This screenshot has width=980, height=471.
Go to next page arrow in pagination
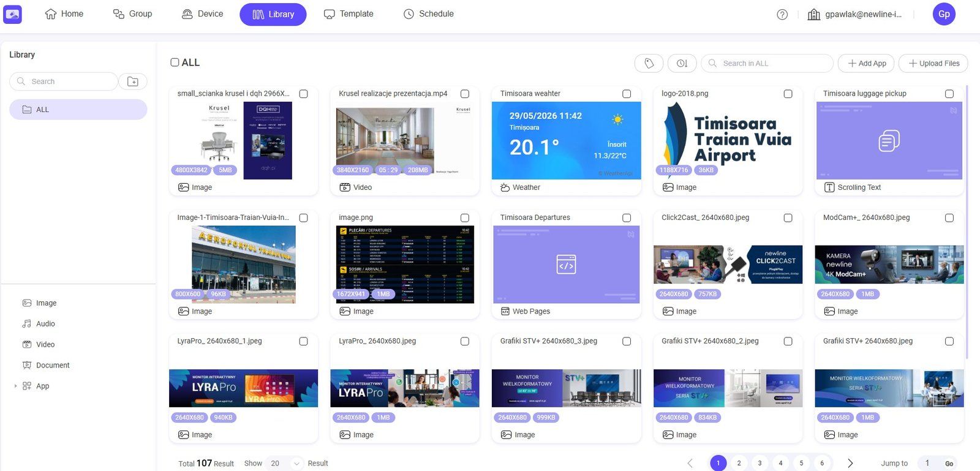pyautogui.click(x=850, y=463)
